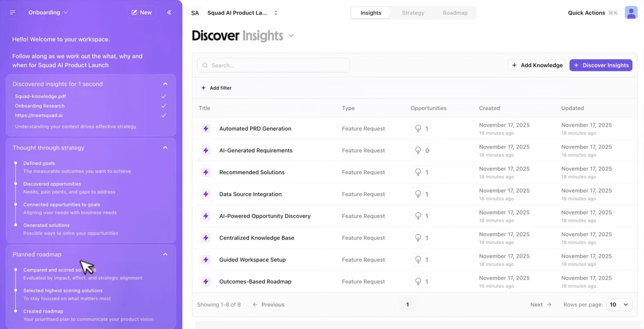Click lightning icon for AI-Generated Requirements

206,150
